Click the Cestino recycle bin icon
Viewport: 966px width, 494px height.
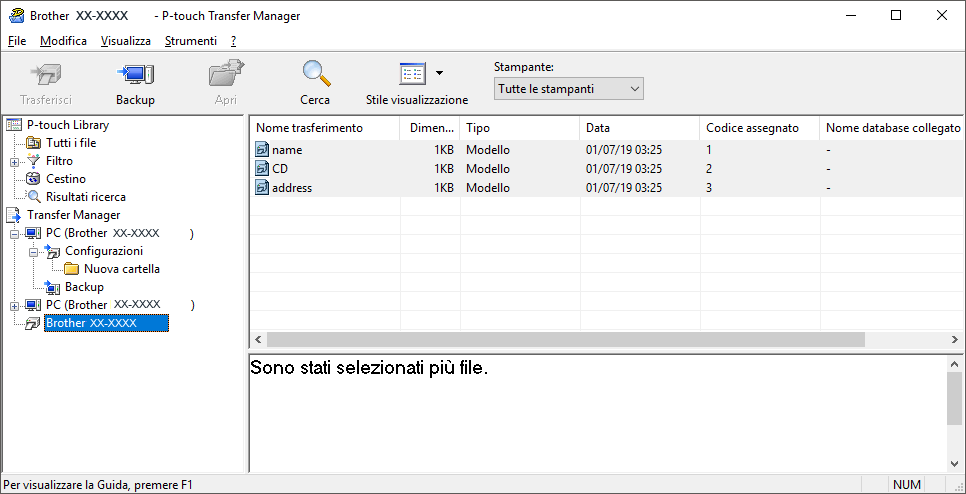pyautogui.click(x=33, y=179)
